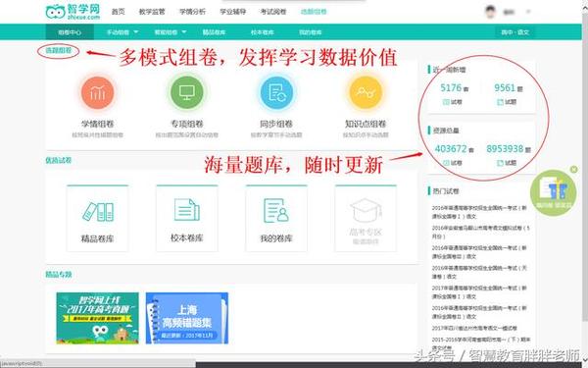
Task: Click the 优品试卷 section heading
Action: point(59,160)
